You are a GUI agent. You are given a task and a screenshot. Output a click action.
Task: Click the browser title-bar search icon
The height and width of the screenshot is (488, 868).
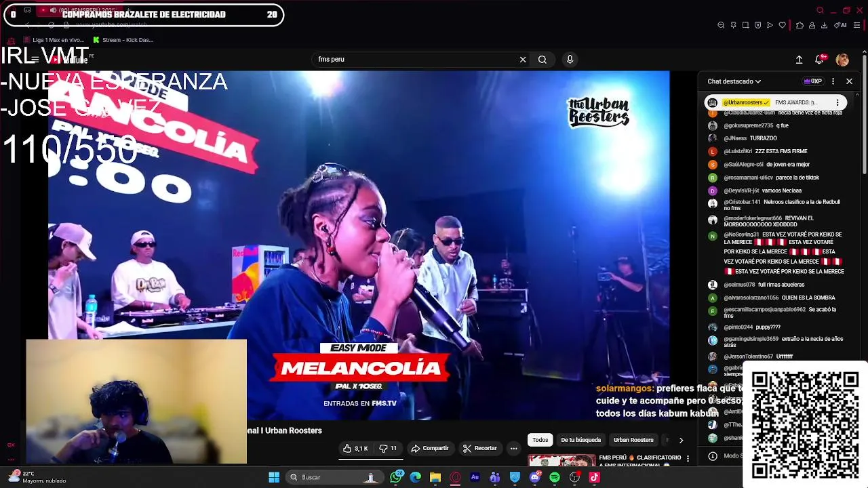click(820, 10)
